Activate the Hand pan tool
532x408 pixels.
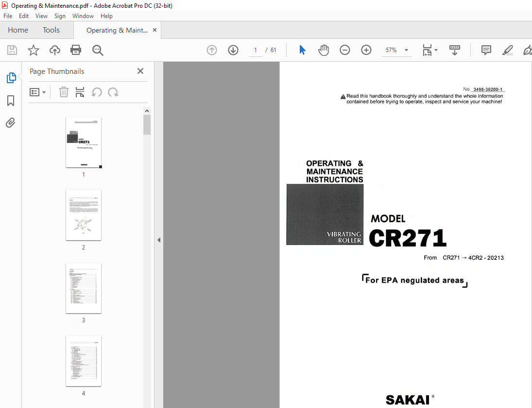324,50
